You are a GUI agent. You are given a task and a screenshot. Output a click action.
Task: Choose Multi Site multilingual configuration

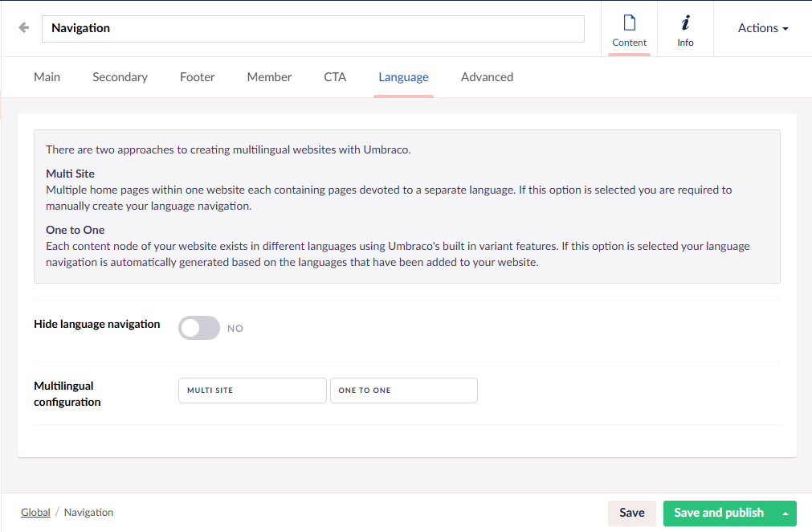tap(252, 391)
